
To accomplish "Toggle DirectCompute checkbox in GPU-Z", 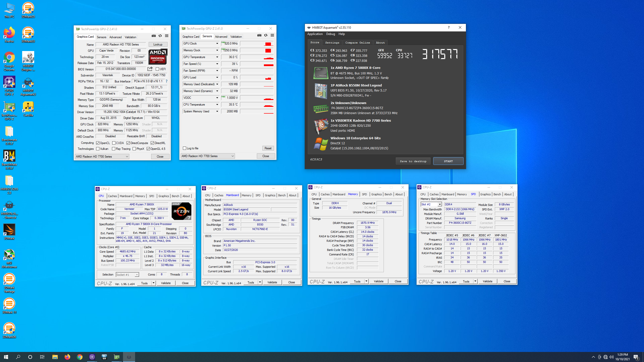I will coord(128,143).
